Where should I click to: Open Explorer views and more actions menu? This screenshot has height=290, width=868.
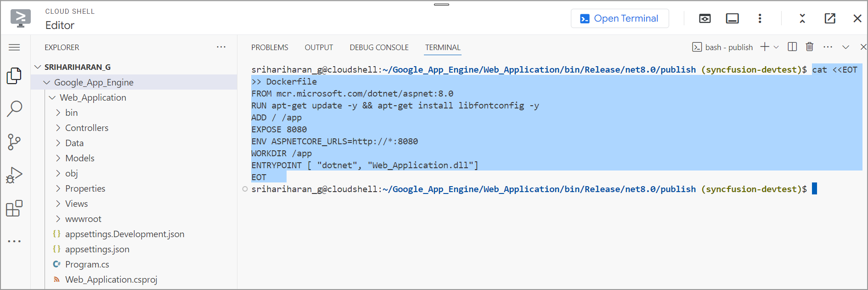[x=221, y=47]
